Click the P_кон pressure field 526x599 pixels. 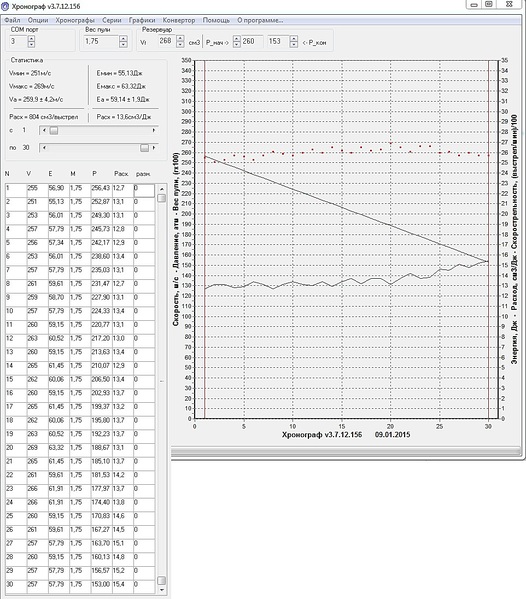coord(278,41)
